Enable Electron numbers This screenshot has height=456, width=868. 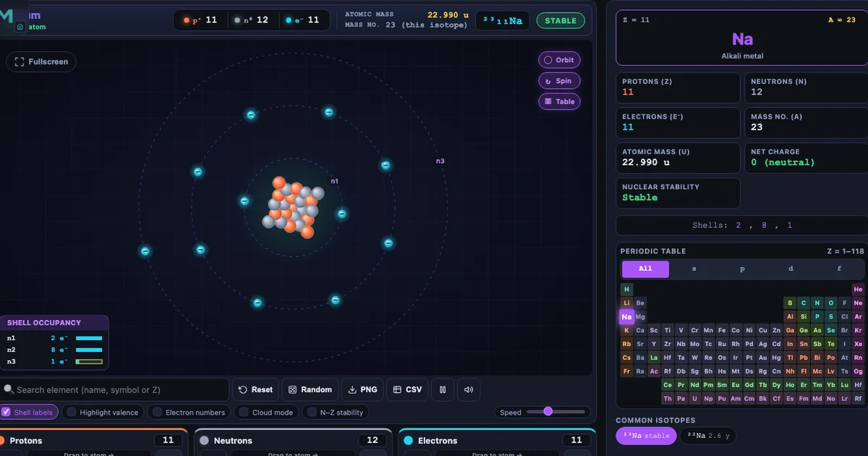190,412
